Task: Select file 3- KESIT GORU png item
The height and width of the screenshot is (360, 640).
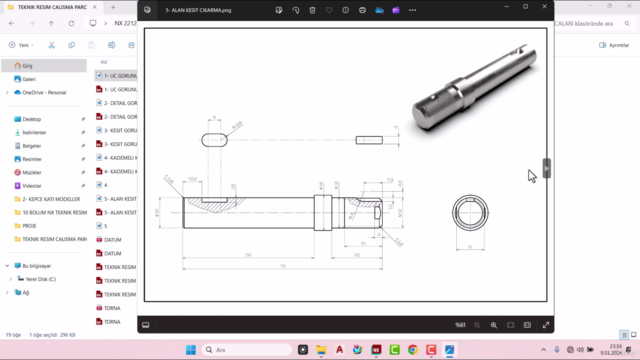Action: pos(116,130)
